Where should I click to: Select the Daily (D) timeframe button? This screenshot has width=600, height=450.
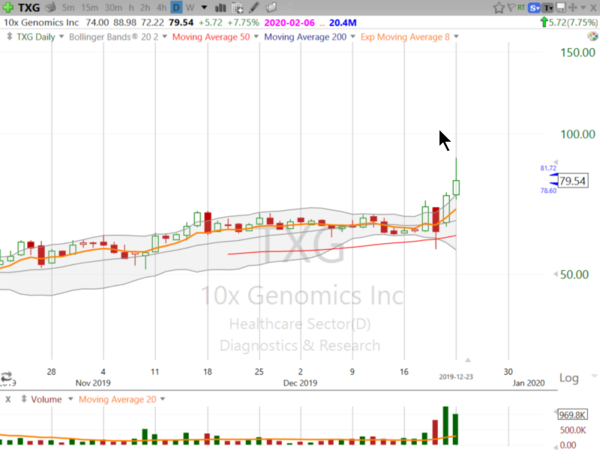coord(176,7)
